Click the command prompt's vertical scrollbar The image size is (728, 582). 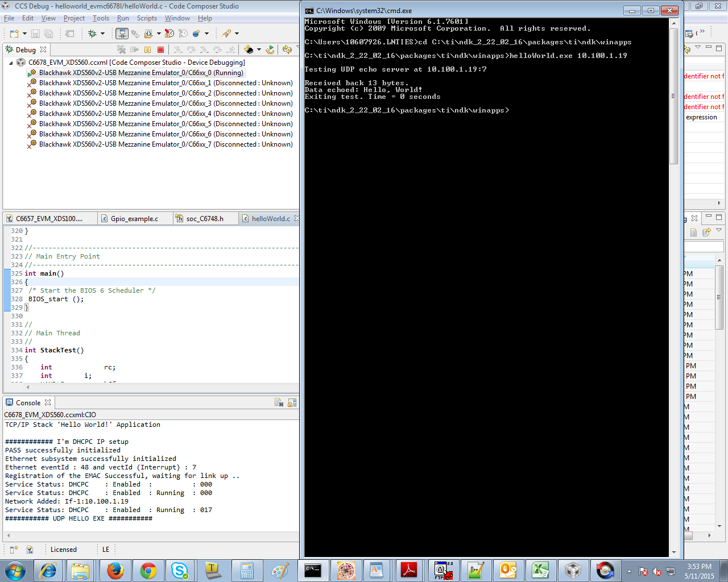[674, 288]
